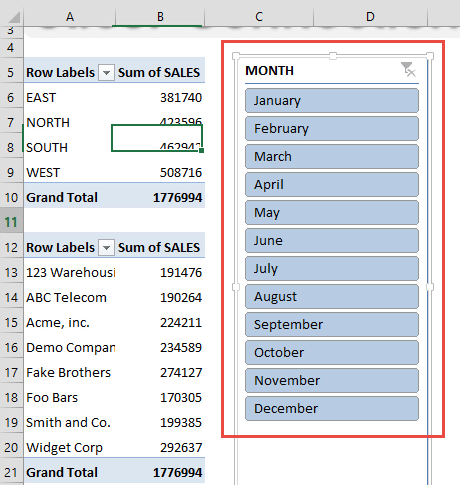Select October slicer item
This screenshot has width=460, height=485.
332,352
